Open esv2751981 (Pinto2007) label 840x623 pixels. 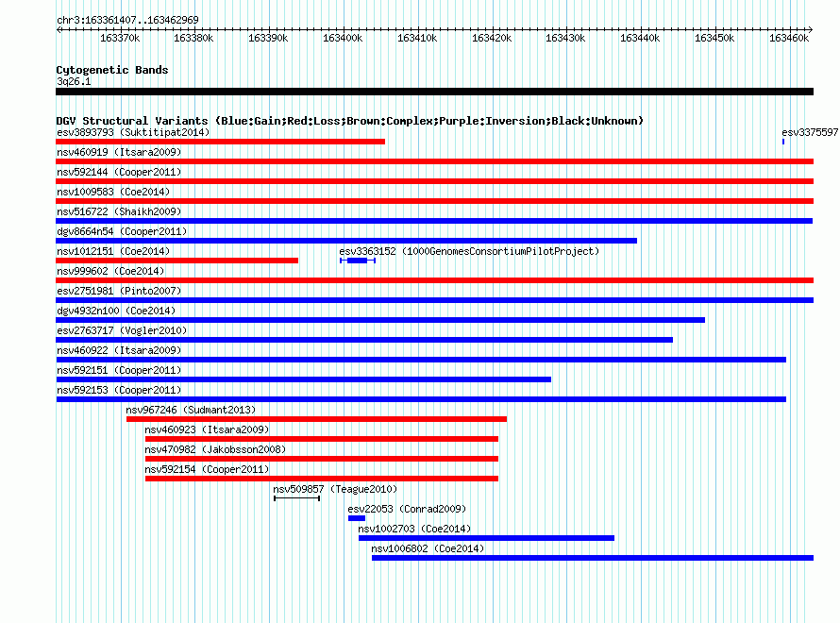tap(119, 291)
